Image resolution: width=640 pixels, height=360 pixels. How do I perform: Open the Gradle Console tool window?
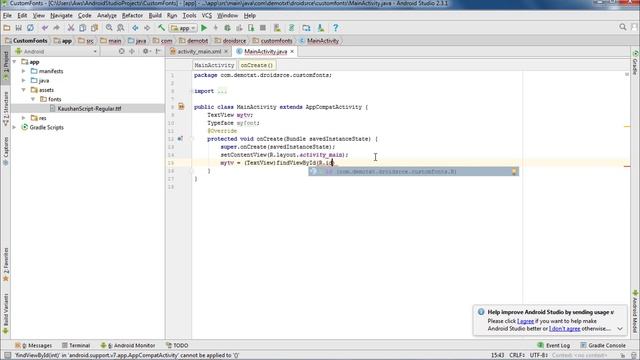pyautogui.click(x=603, y=345)
